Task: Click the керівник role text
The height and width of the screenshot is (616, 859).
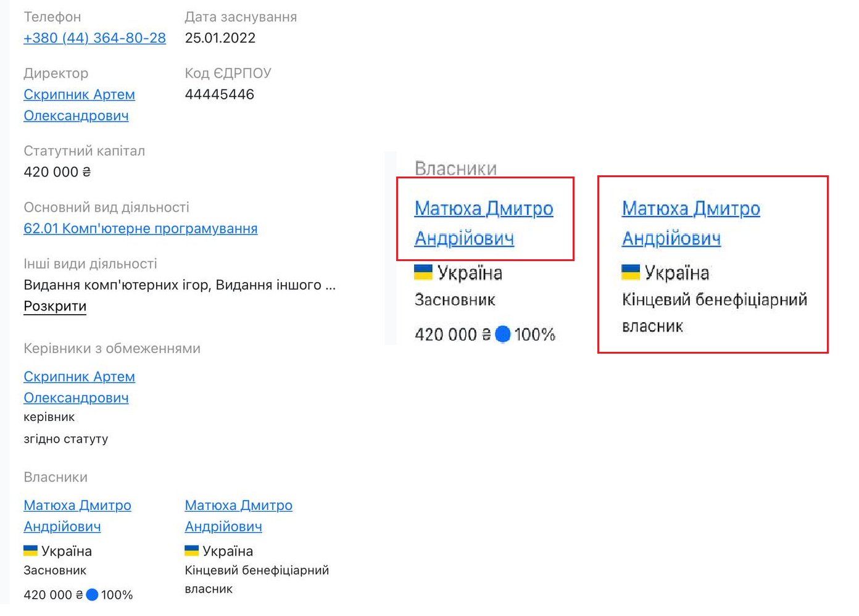Action: tap(49, 417)
